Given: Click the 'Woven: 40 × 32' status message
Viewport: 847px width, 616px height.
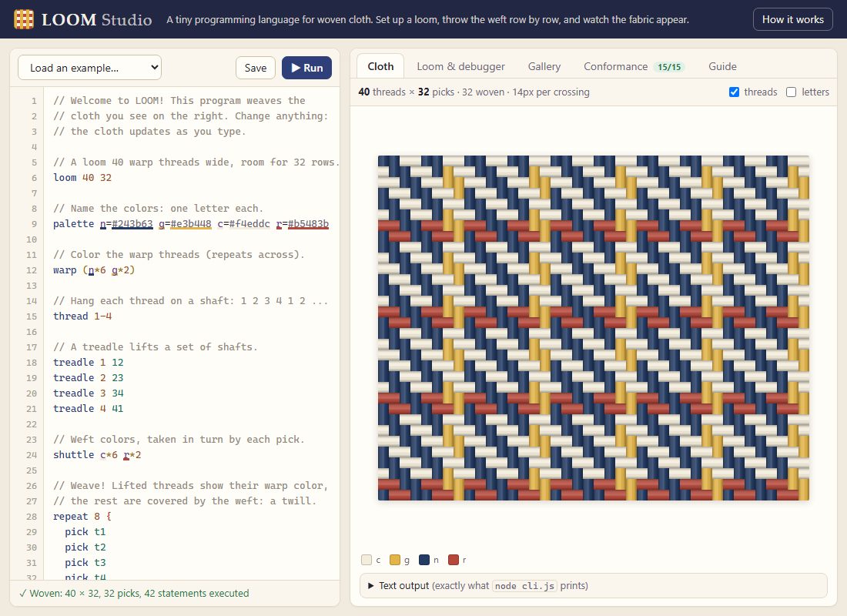Looking at the screenshot, I should (x=134, y=594).
